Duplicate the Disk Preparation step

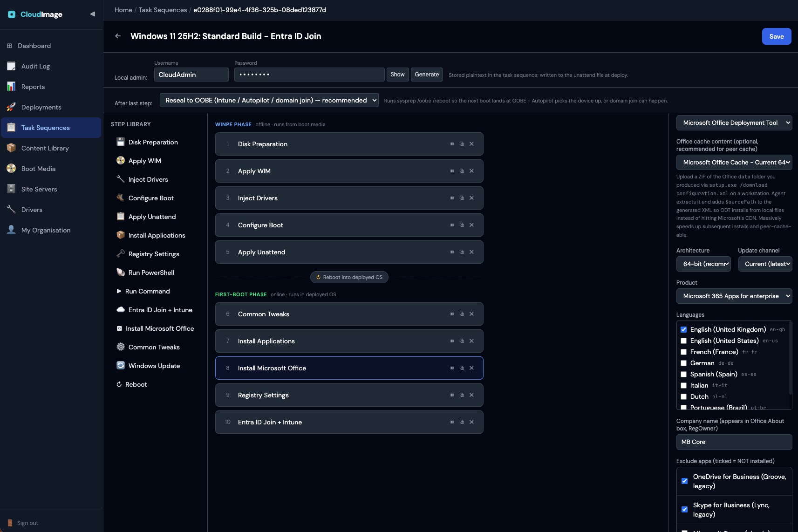point(462,144)
